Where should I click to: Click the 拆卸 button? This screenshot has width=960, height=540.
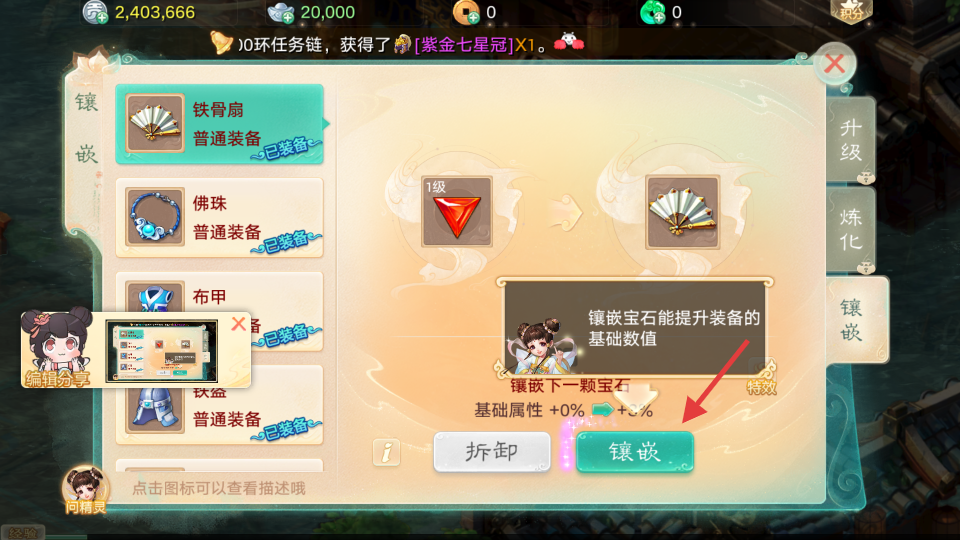[492, 452]
